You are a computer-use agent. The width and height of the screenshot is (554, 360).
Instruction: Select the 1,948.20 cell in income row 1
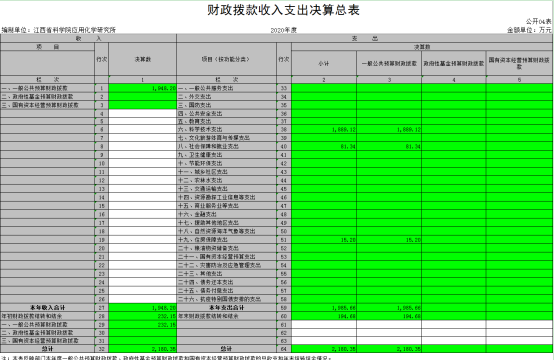(x=143, y=88)
